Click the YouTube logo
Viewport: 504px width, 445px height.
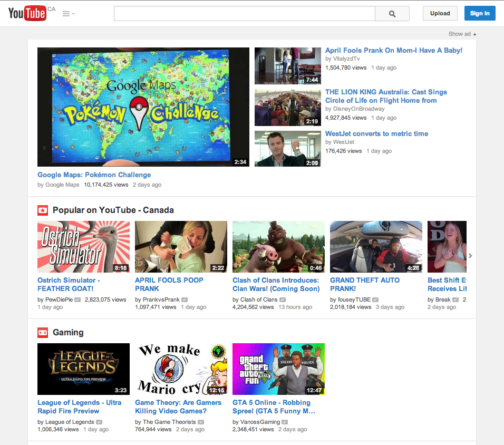[27, 13]
